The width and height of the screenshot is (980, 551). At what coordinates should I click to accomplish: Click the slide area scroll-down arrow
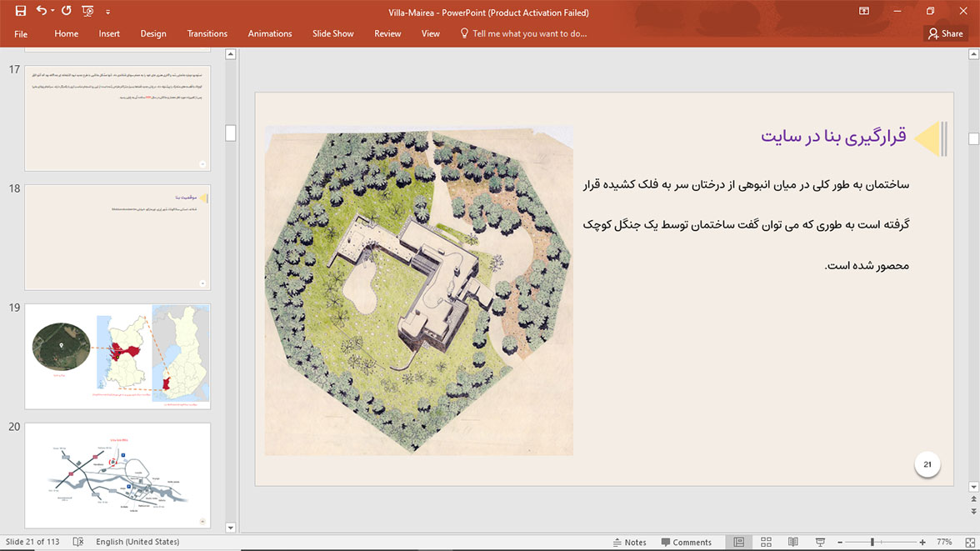[973, 487]
